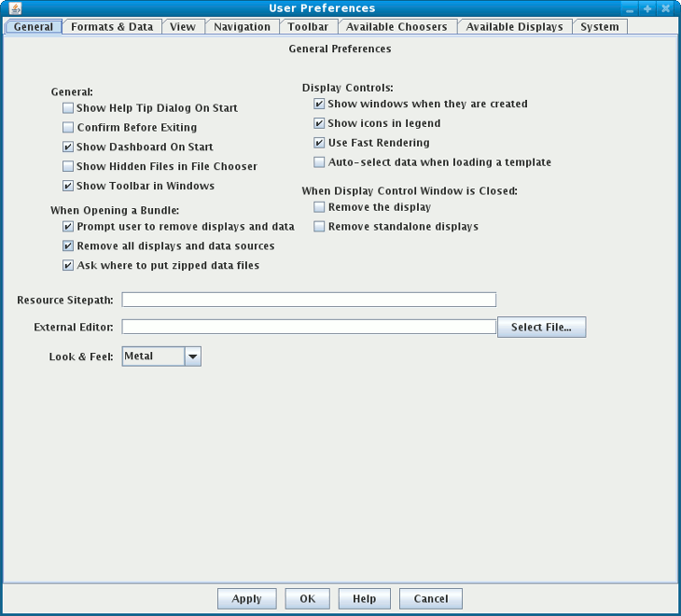The image size is (681, 616).
Task: Go to the Navigation tab
Action: (x=242, y=27)
